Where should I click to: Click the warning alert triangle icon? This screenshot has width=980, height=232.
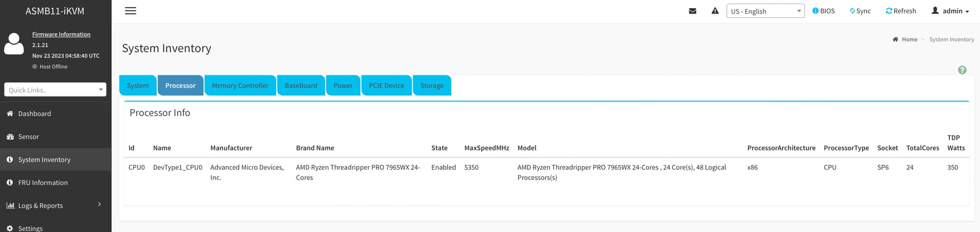[715, 11]
